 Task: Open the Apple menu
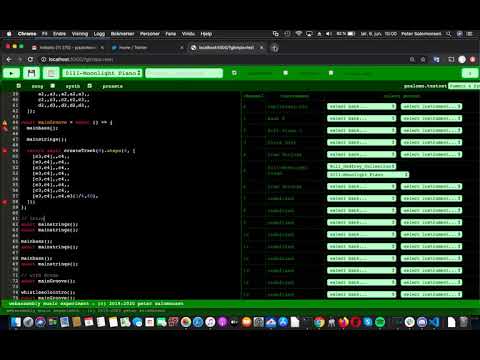tap(9, 34)
